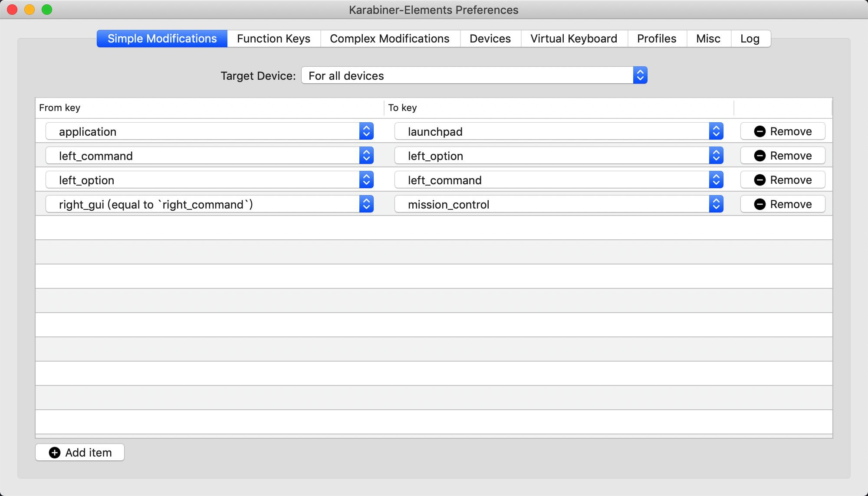This screenshot has width=868, height=496.
Task: Click the From key column header
Action: coord(59,108)
